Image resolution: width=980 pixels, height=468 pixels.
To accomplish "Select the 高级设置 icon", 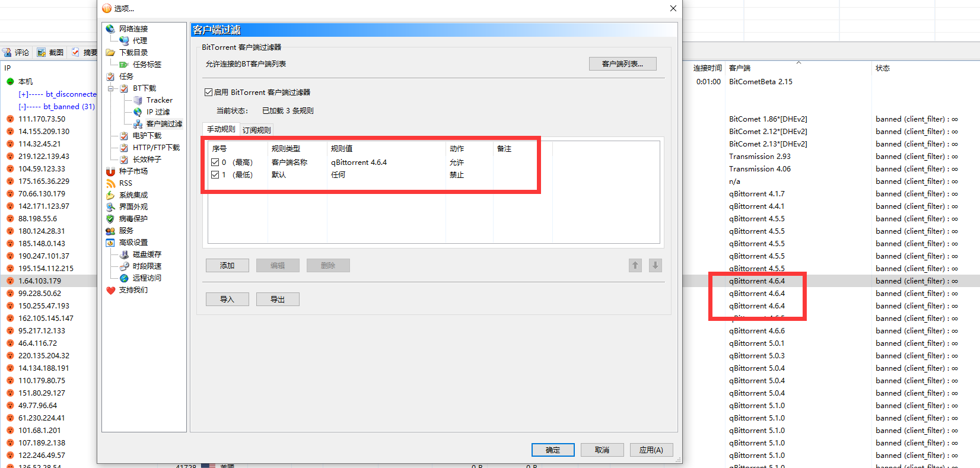I will (x=110, y=242).
